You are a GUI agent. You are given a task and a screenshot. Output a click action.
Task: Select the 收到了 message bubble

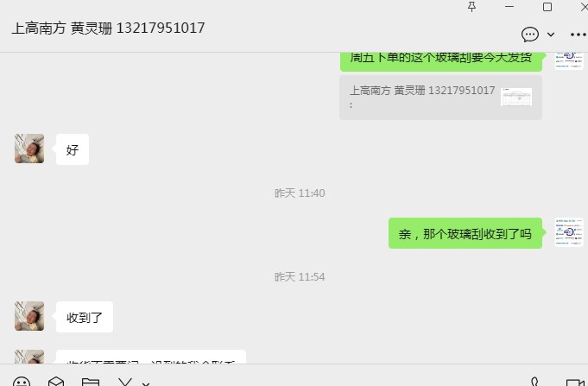coord(85,317)
